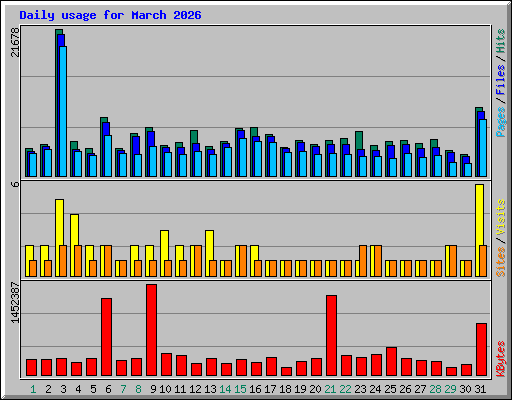
Task: Click day label 18 on the x-axis
Action: 285,389
